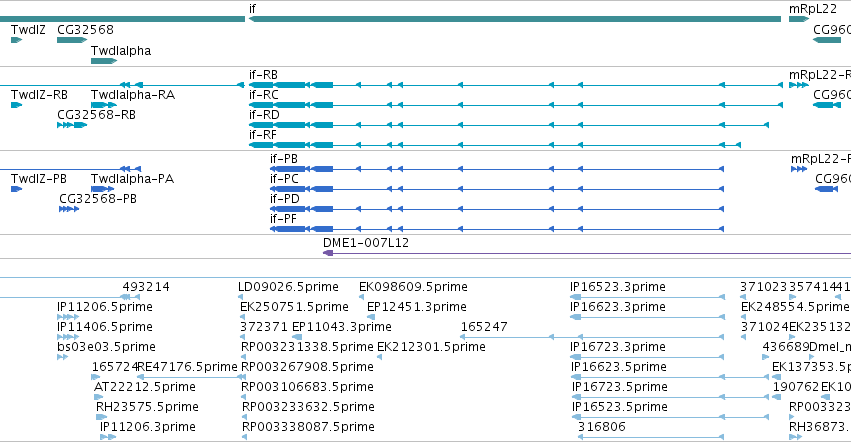
Task: Click the if-RF transcript label
Action: 263,135
